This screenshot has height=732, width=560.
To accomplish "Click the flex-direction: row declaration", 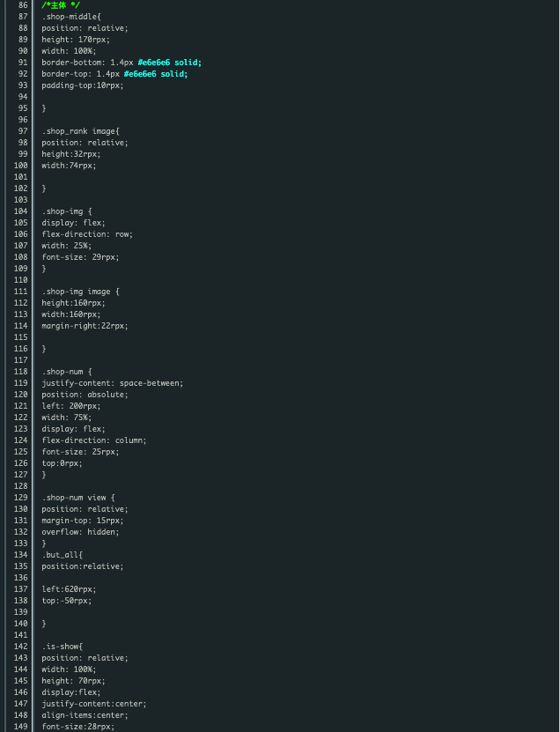I will pyautogui.click(x=86, y=234).
